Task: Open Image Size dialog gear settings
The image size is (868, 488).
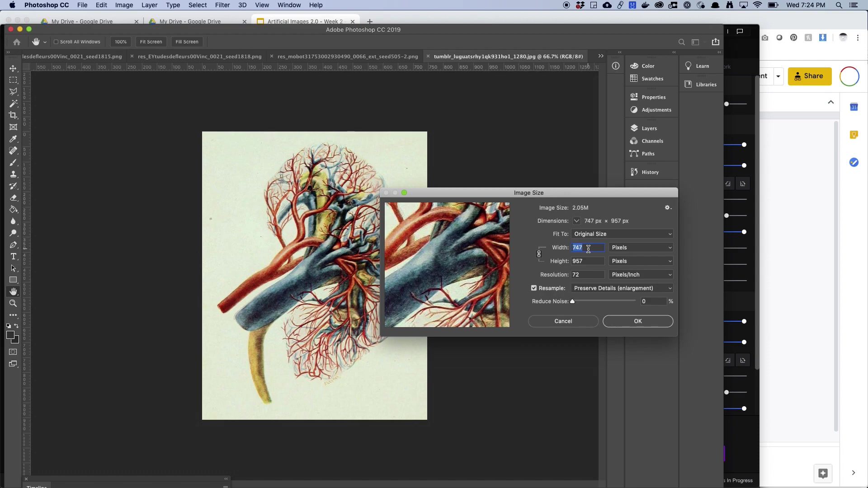Action: 668,207
